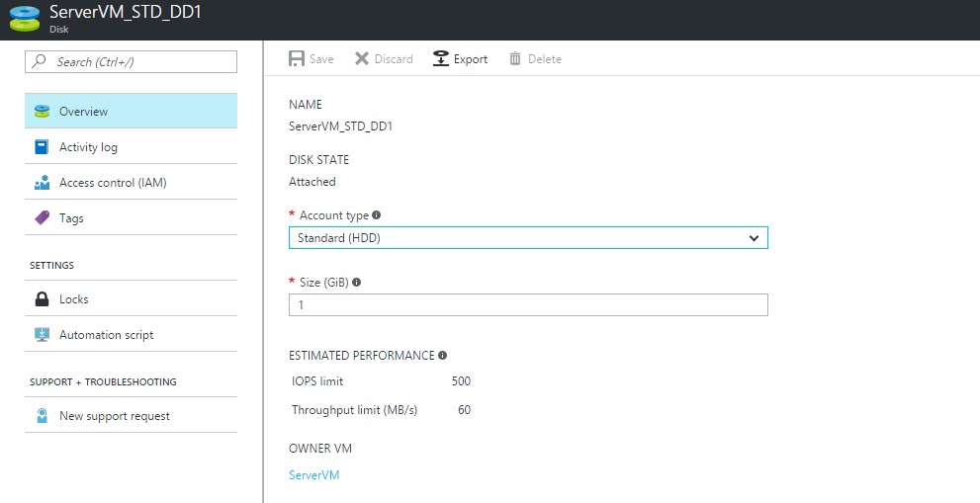Open the Activity log menu item
This screenshot has width=980, height=503.
click(x=88, y=147)
